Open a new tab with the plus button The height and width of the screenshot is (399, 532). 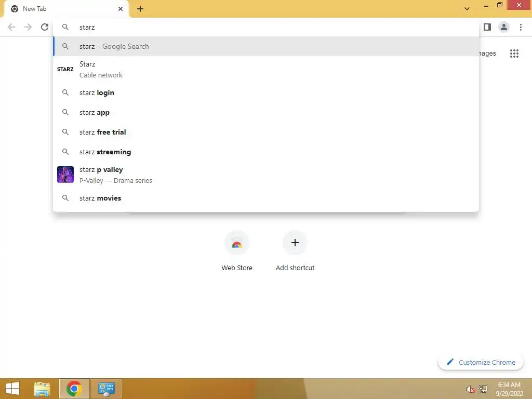tap(140, 9)
